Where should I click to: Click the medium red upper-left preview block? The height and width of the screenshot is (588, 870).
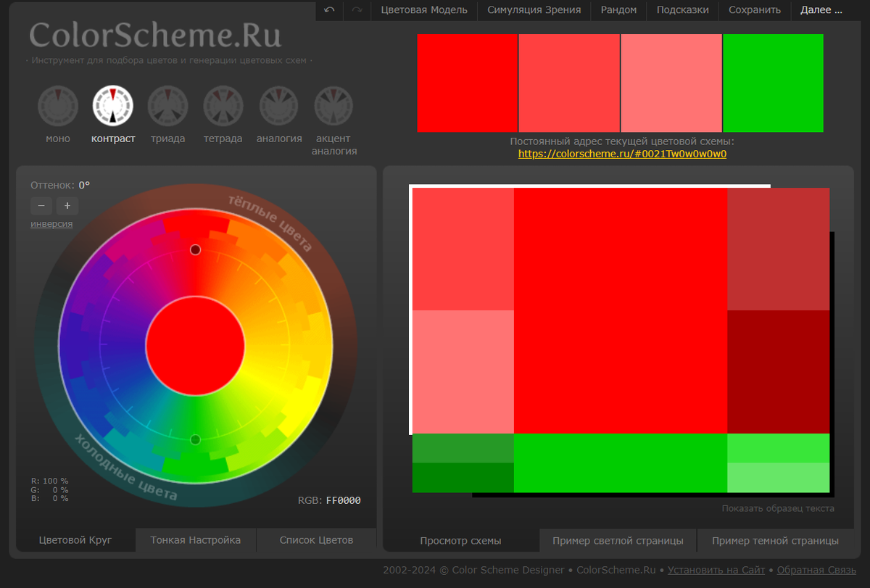[x=463, y=249]
